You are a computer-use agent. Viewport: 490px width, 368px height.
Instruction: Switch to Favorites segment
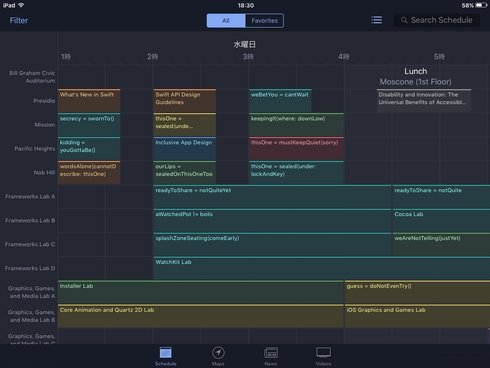[264, 21]
